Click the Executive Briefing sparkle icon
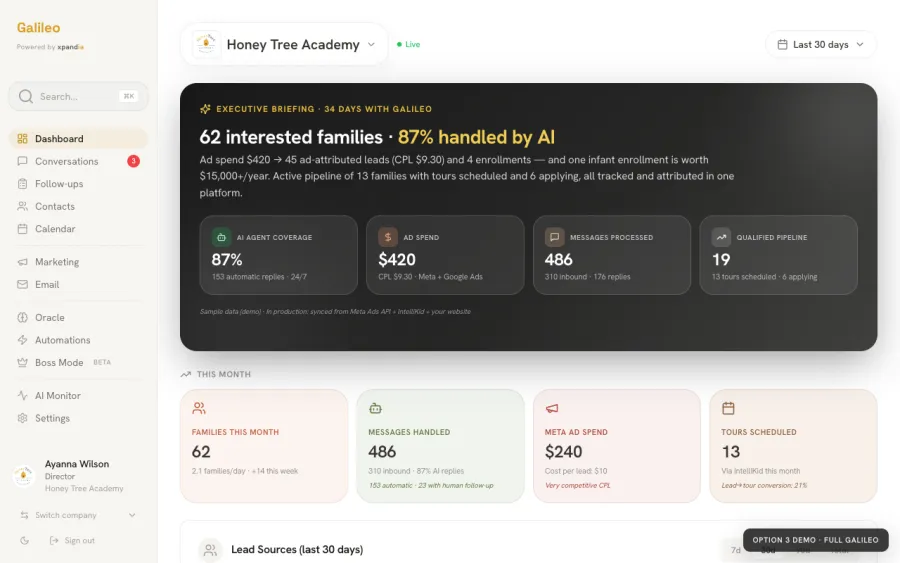 (x=205, y=108)
